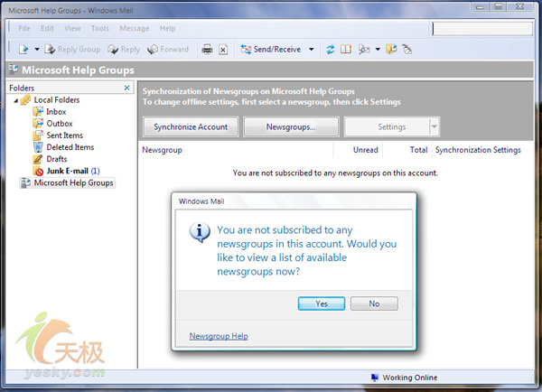Viewport: 542px width, 392px height.
Task: Open the Inbox folder
Action: point(56,112)
